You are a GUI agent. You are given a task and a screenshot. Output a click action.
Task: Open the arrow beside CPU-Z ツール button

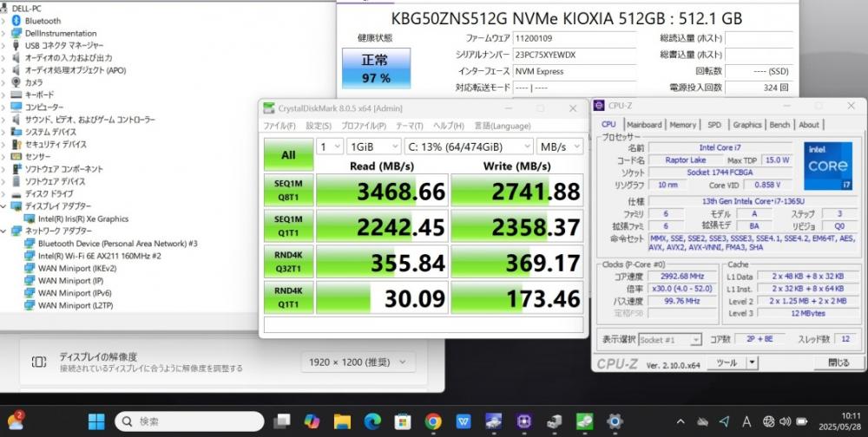pos(752,363)
